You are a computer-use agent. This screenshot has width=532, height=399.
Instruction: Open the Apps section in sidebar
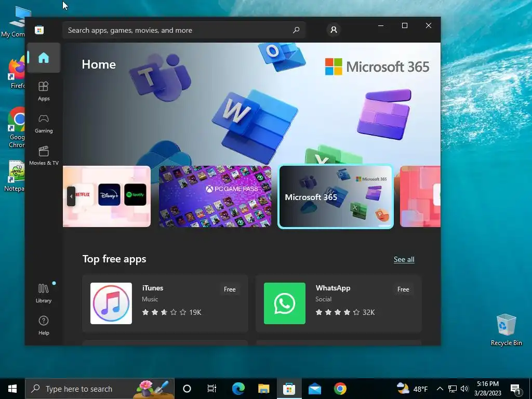(x=44, y=91)
